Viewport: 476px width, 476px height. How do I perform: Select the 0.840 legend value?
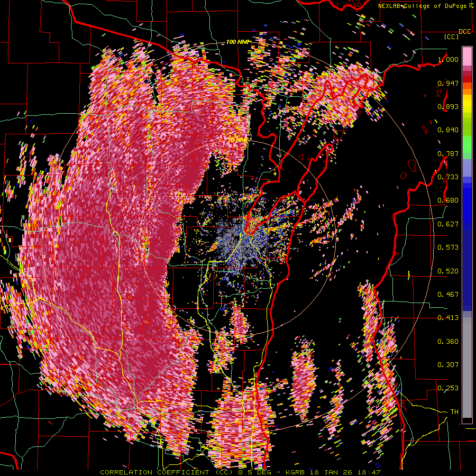click(448, 130)
